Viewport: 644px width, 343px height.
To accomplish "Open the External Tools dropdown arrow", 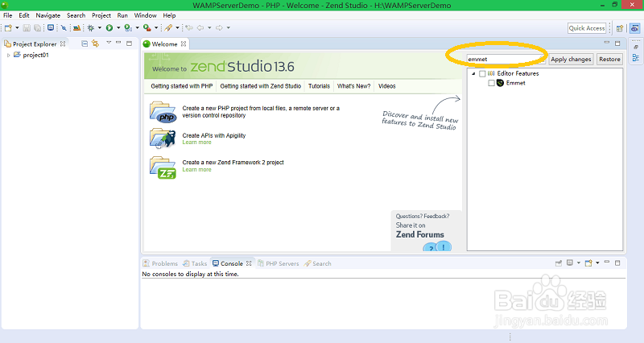I will (x=156, y=28).
